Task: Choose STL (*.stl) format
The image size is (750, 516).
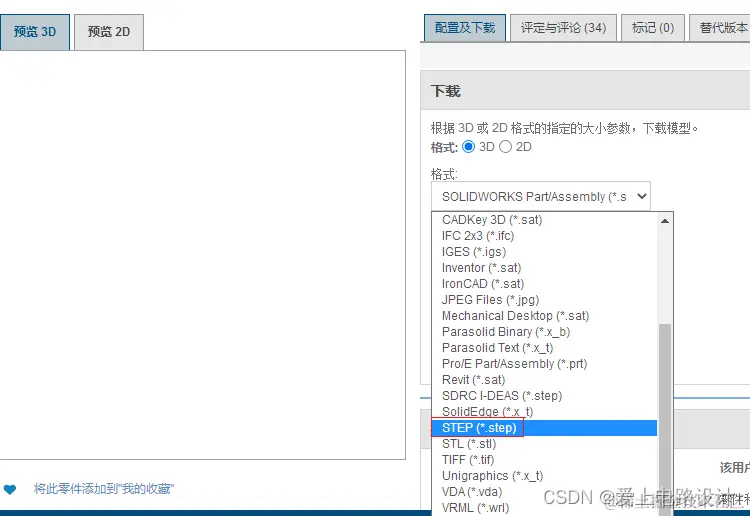Action: click(x=544, y=444)
